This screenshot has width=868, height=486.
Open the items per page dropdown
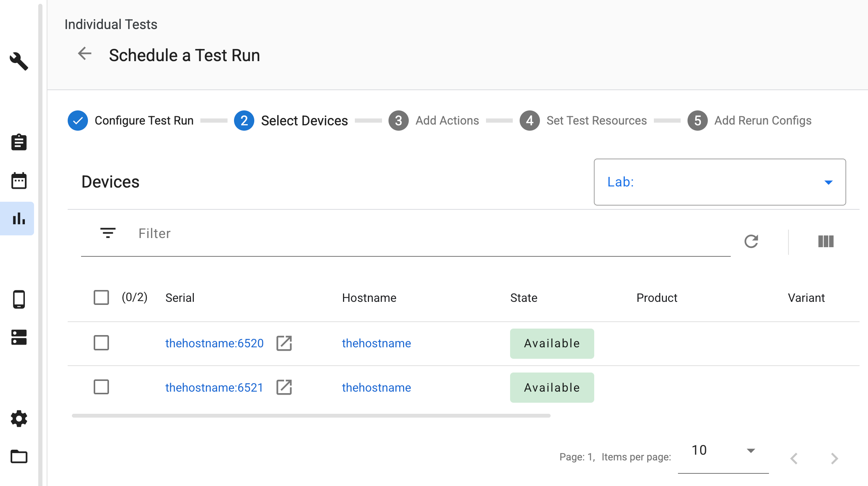click(x=723, y=450)
